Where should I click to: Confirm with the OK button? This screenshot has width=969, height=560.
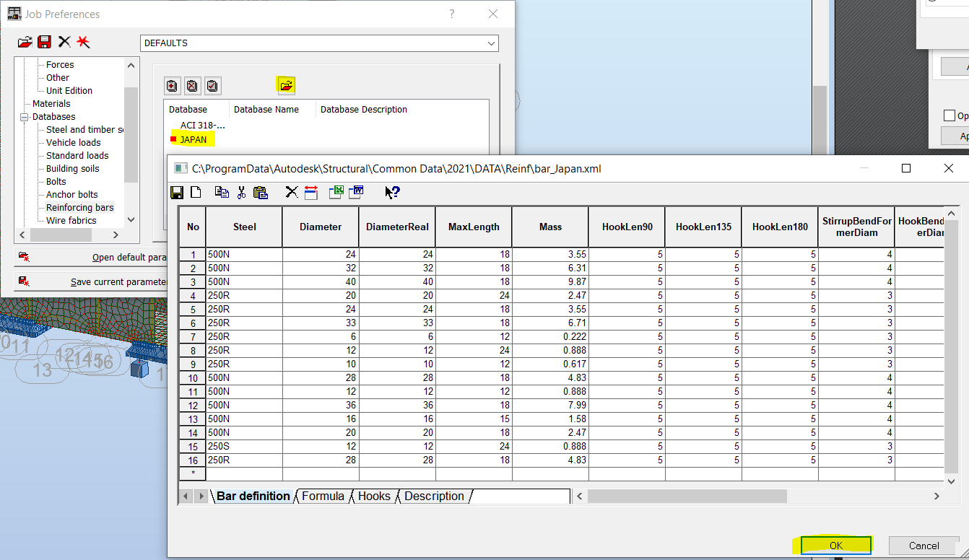pyautogui.click(x=835, y=546)
